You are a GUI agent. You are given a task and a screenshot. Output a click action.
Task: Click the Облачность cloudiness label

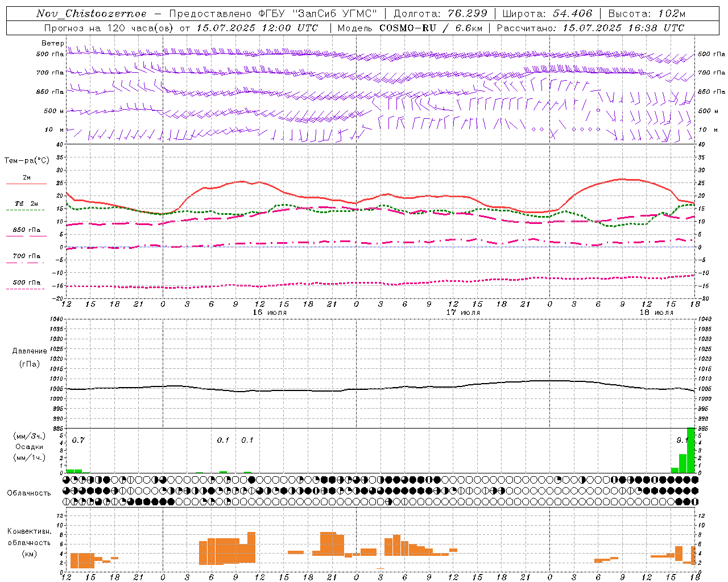click(29, 493)
